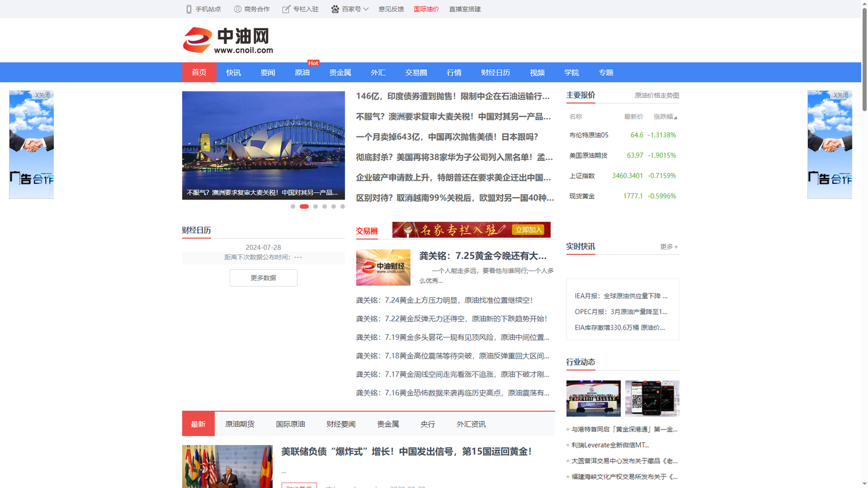
Task: Click 名家专栏入驻 立即加入 banner
Action: point(471,230)
